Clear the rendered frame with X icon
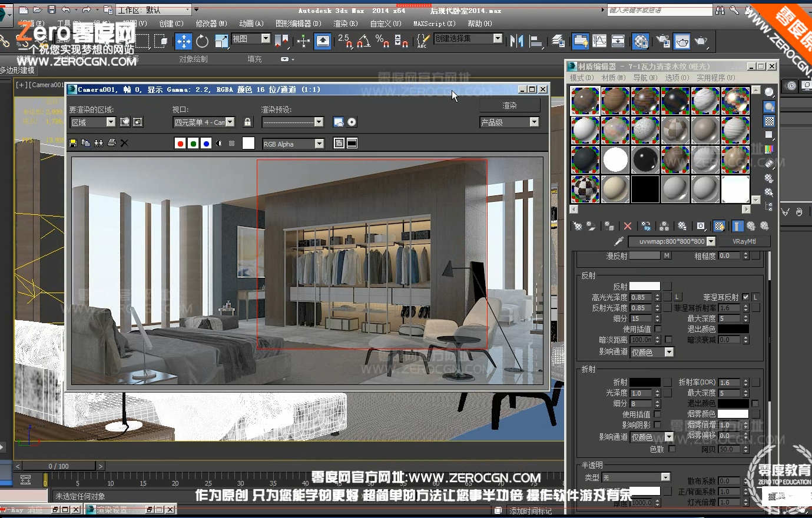This screenshot has width=812, height=518. [x=124, y=143]
